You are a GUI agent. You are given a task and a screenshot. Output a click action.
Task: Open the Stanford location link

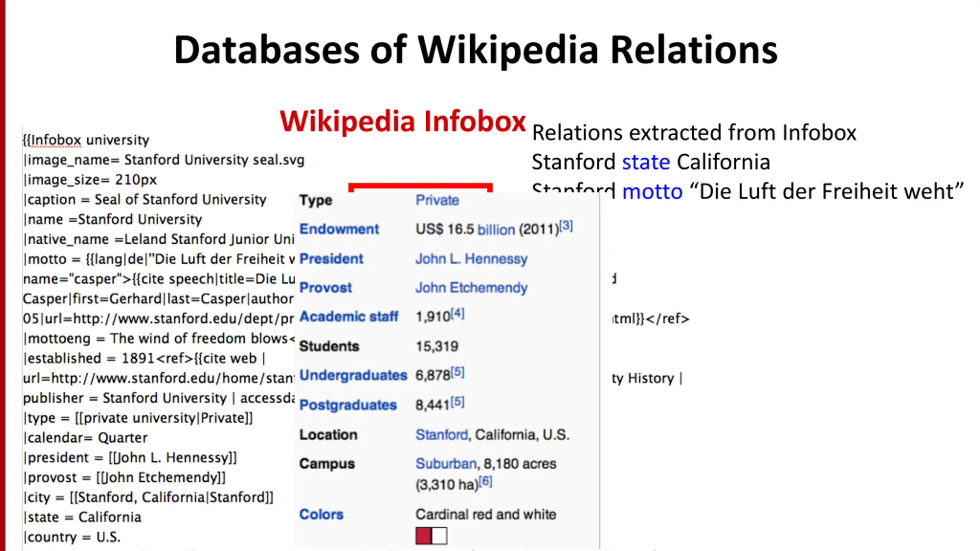[x=442, y=435]
